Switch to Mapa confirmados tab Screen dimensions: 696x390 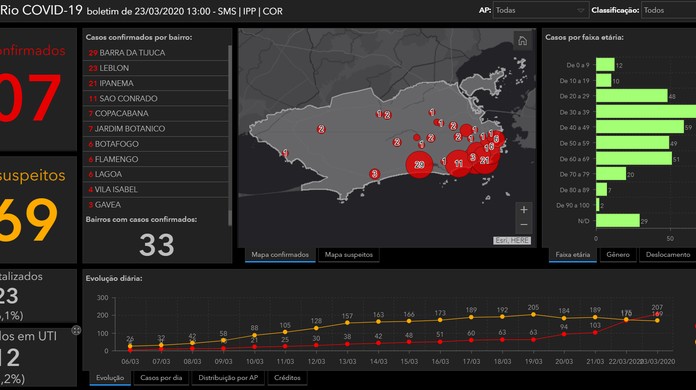coord(280,255)
